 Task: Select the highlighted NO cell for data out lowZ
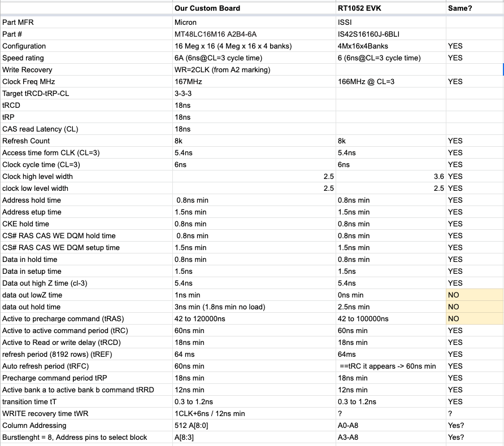[x=474, y=295]
